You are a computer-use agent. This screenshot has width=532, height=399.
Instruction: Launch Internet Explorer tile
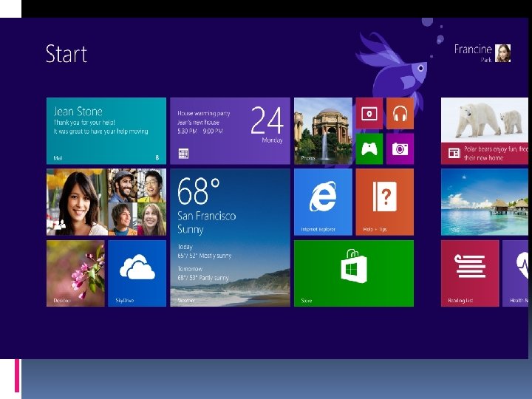coord(323,202)
